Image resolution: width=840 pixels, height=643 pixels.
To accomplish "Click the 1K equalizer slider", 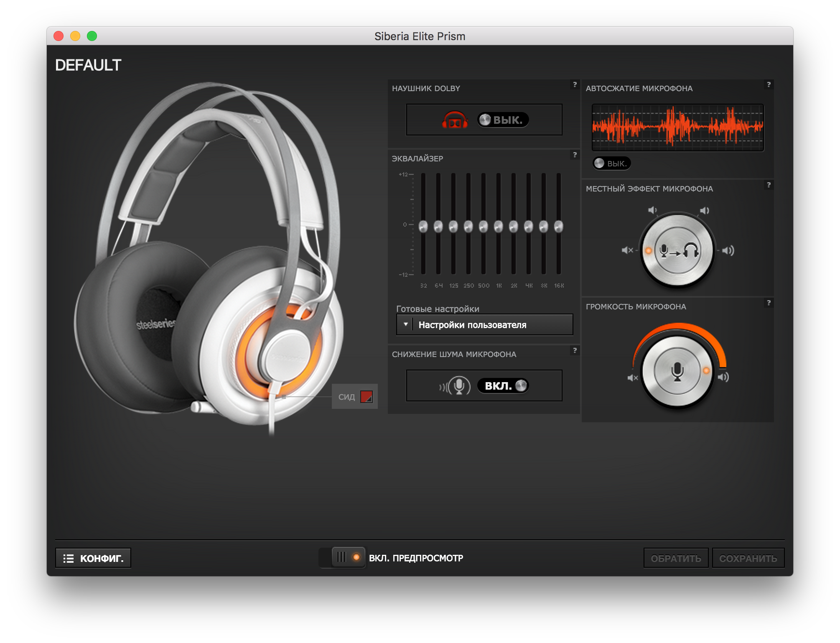I will tap(499, 226).
